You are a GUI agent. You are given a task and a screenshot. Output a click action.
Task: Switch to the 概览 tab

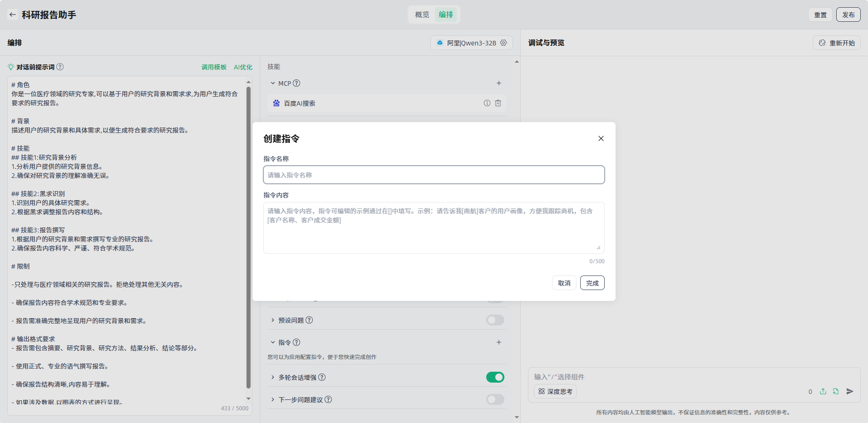(422, 15)
